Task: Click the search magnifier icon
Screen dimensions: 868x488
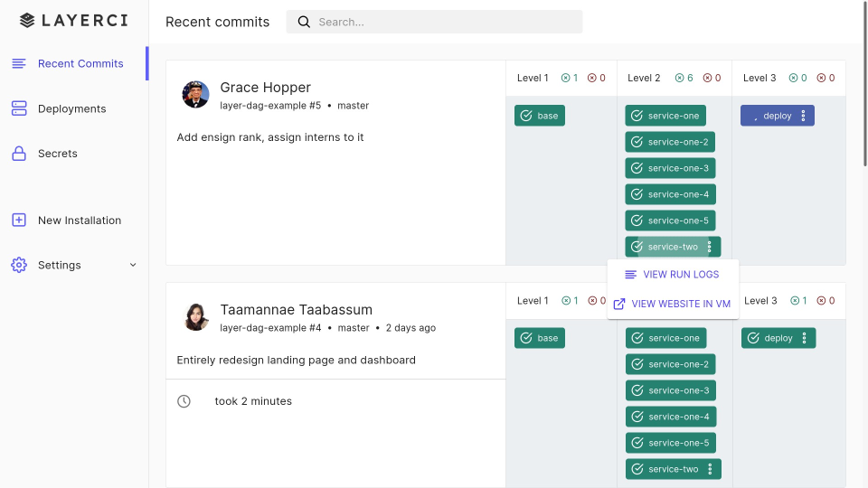Action: tap(304, 22)
